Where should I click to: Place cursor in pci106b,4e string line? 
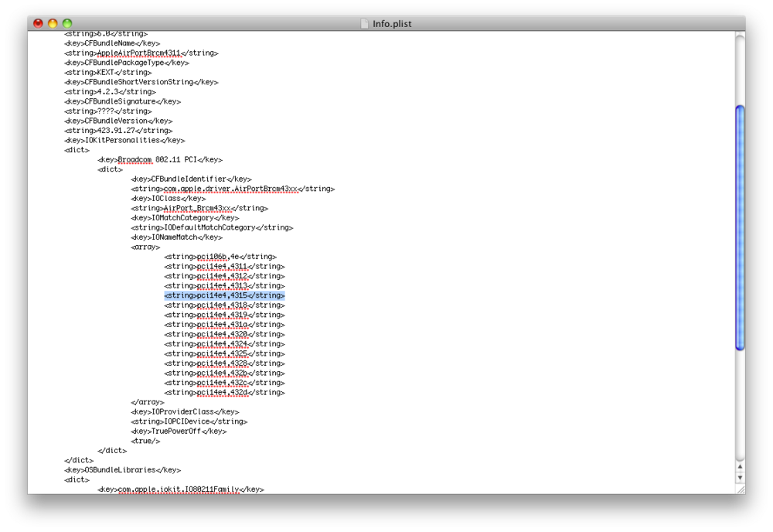point(220,257)
